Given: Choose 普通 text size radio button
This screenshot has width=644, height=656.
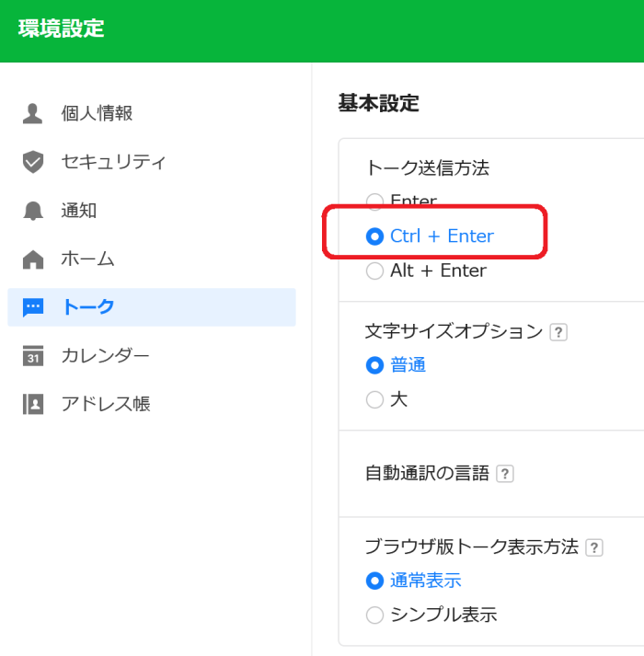Looking at the screenshot, I should point(374,365).
